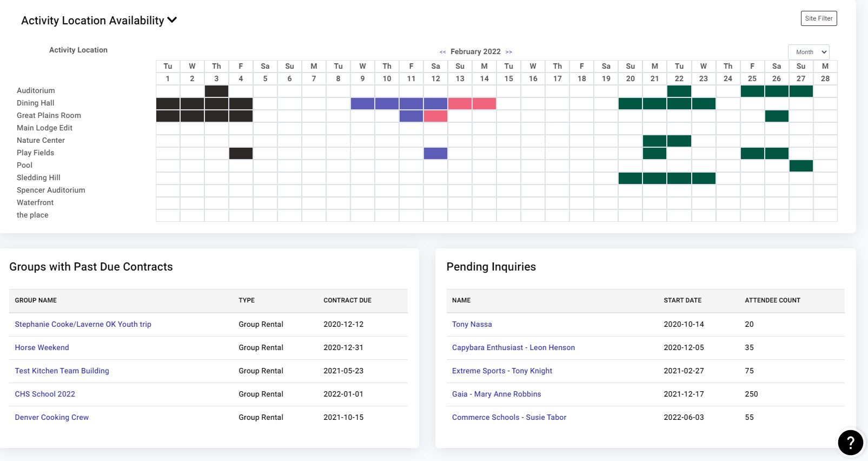Go to next month arrows
This screenshot has height=461, width=868.
point(509,52)
